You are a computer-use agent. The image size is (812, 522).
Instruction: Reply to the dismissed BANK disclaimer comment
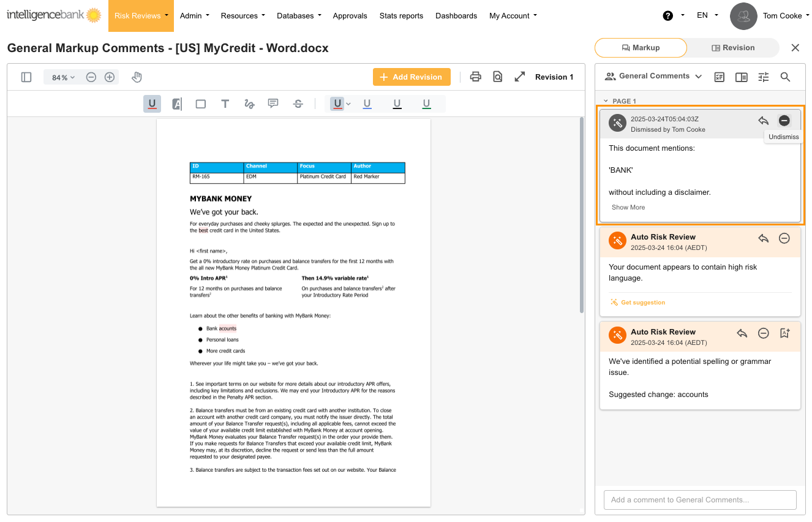(x=763, y=121)
